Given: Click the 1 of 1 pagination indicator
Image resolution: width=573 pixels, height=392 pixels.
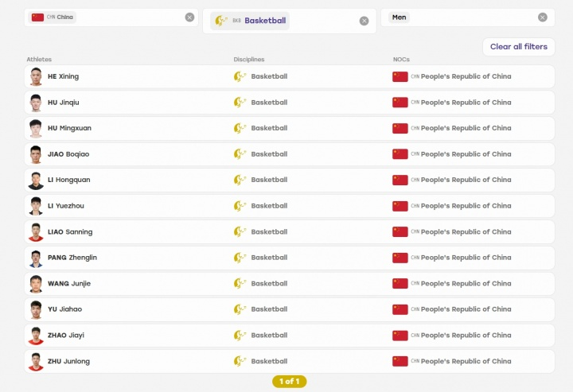Looking at the screenshot, I should point(290,382).
